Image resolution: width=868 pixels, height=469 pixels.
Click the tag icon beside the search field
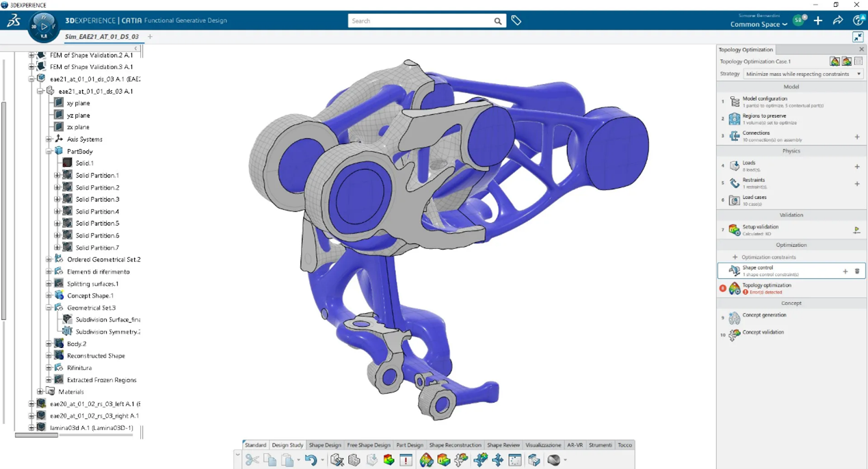(x=516, y=21)
